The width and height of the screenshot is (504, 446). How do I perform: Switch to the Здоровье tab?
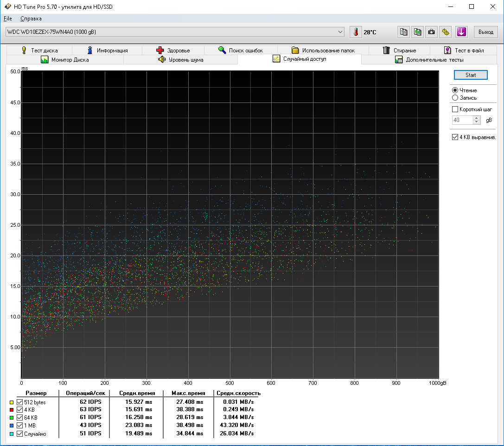coord(173,51)
